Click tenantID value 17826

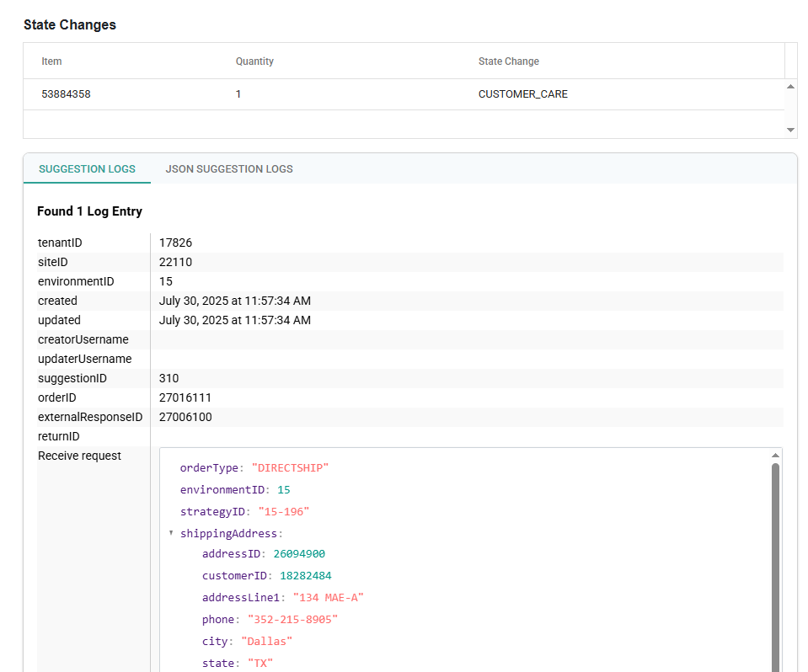pos(175,243)
